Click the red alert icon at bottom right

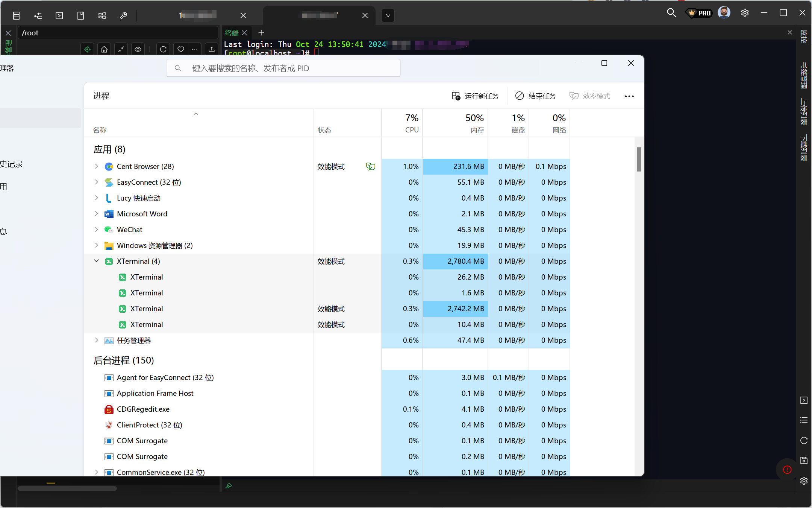coord(787,470)
